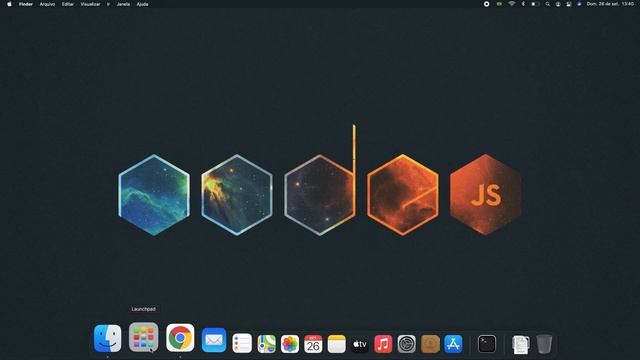Open the Arquivo menu

click(x=47, y=4)
